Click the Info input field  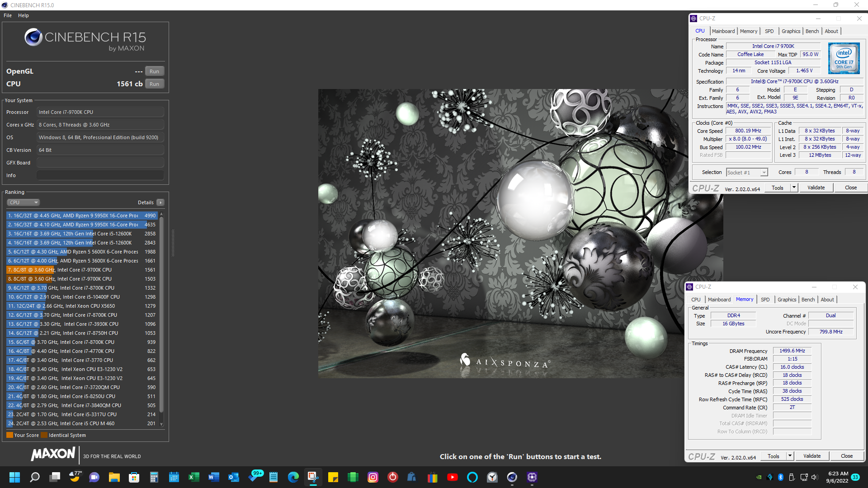pyautogui.click(x=100, y=175)
